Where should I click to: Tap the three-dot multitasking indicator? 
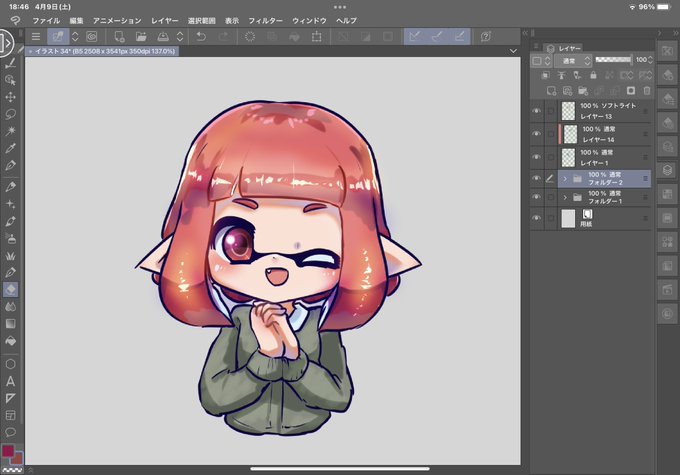coord(340,7)
